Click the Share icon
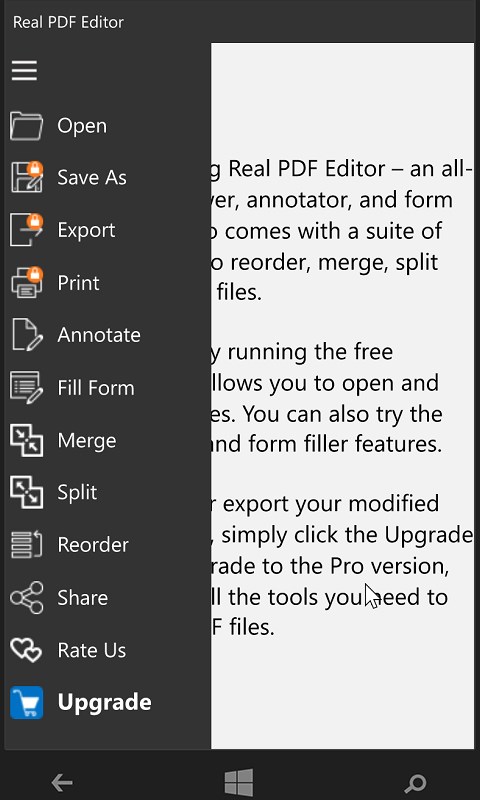The width and height of the screenshot is (480, 800). click(27, 597)
